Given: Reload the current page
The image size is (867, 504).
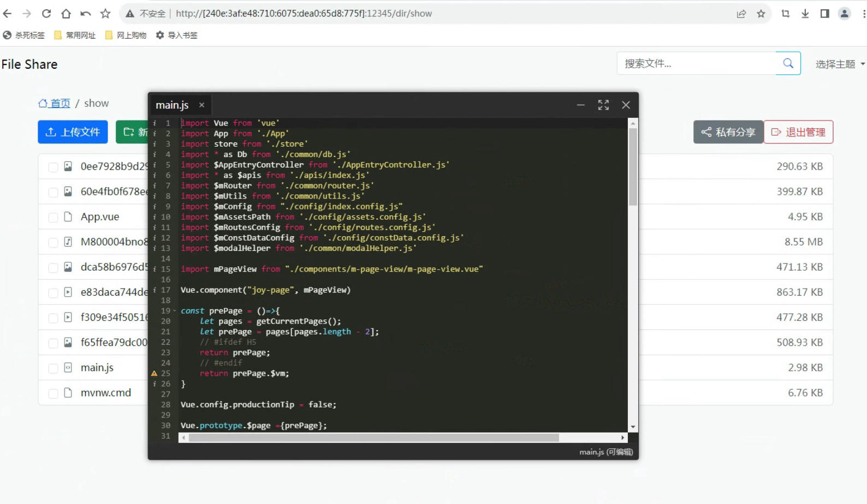Looking at the screenshot, I should 46,14.
